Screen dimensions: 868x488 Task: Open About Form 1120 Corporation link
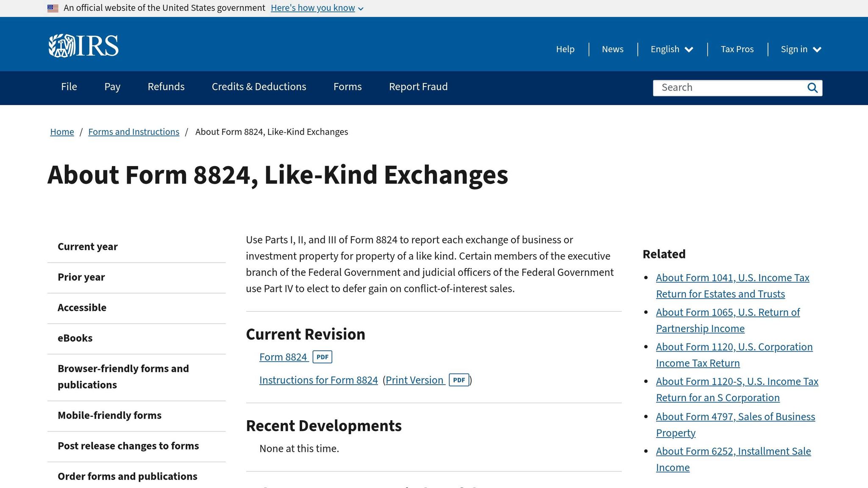point(734,355)
